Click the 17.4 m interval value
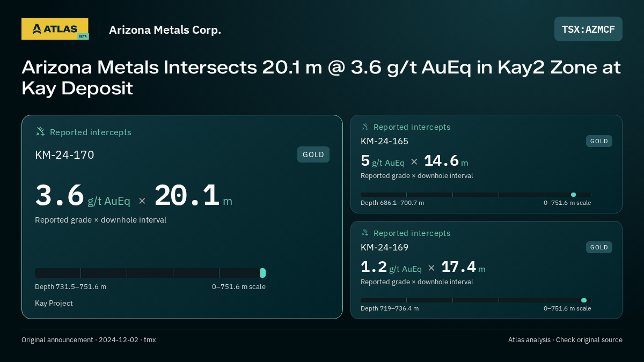Viewport: 644px width, 362px height. tap(463, 267)
